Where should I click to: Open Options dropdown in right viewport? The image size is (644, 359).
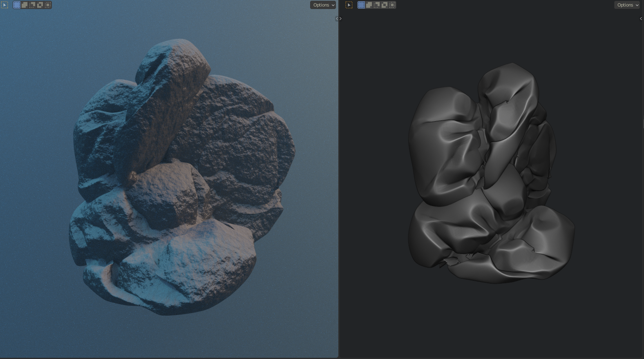click(x=627, y=5)
